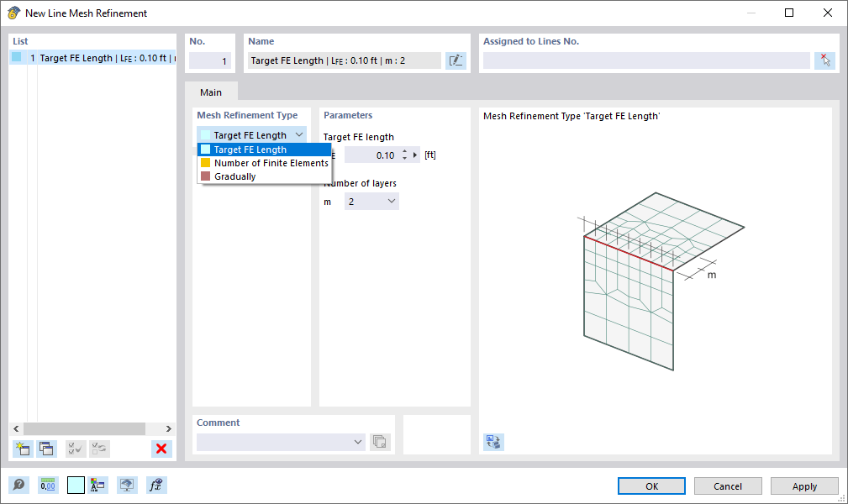Apply the mesh refinement settings

pos(803,486)
